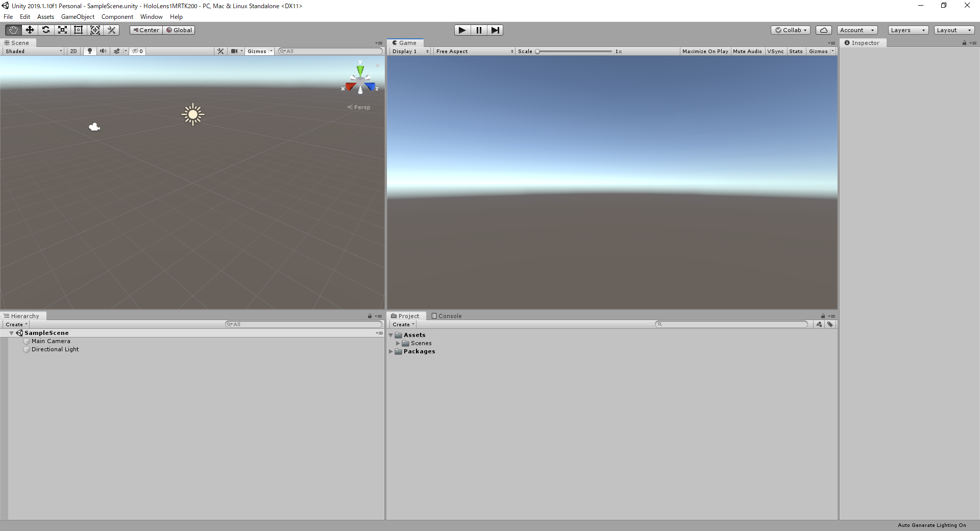Switch to the Project tab

405,316
